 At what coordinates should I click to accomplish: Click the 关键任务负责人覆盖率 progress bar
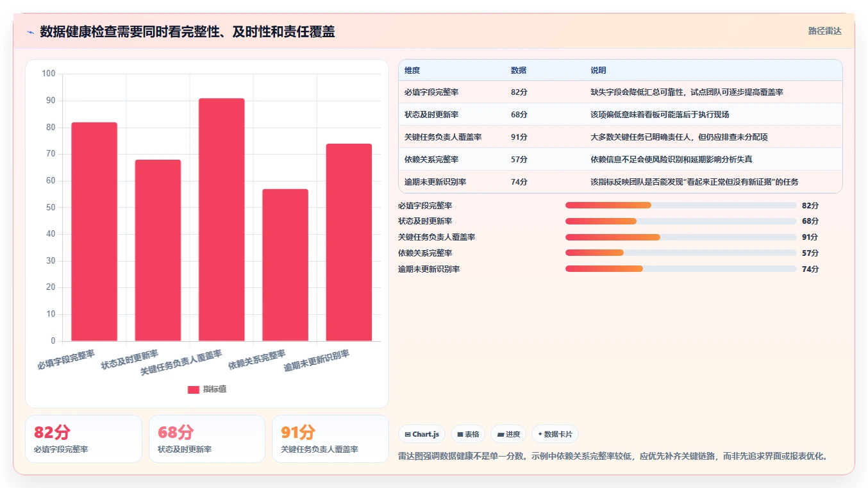pos(681,237)
